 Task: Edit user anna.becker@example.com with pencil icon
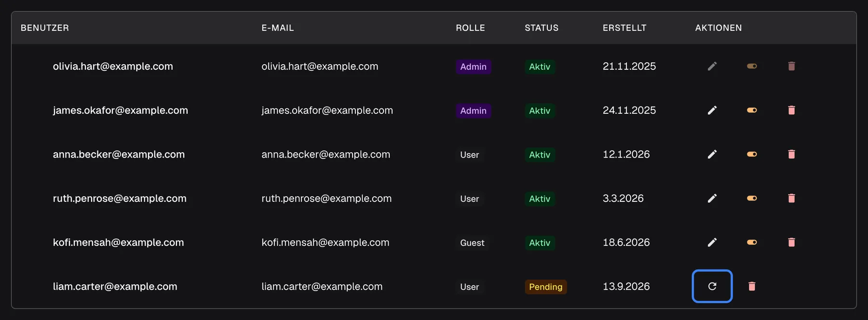click(712, 154)
